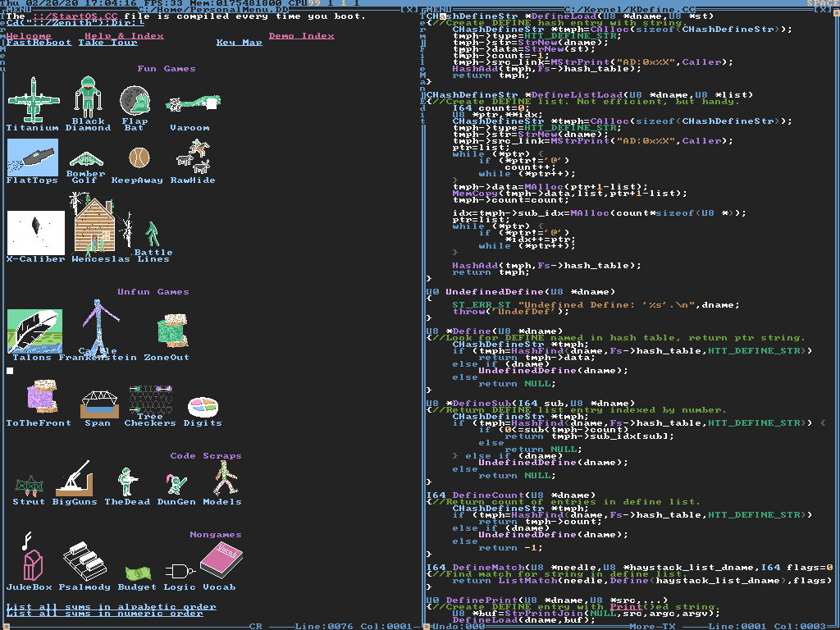Image resolution: width=840 pixels, height=630 pixels.
Task: Start the KeepAway basketball icon
Action: pyautogui.click(x=139, y=158)
